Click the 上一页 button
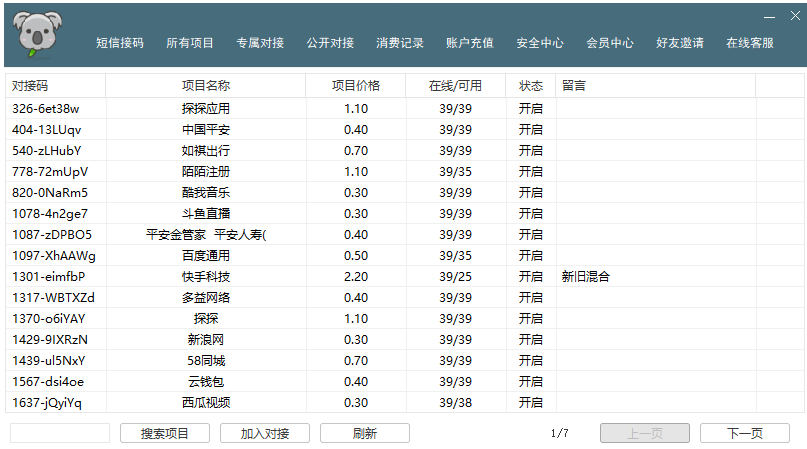 [x=645, y=433]
